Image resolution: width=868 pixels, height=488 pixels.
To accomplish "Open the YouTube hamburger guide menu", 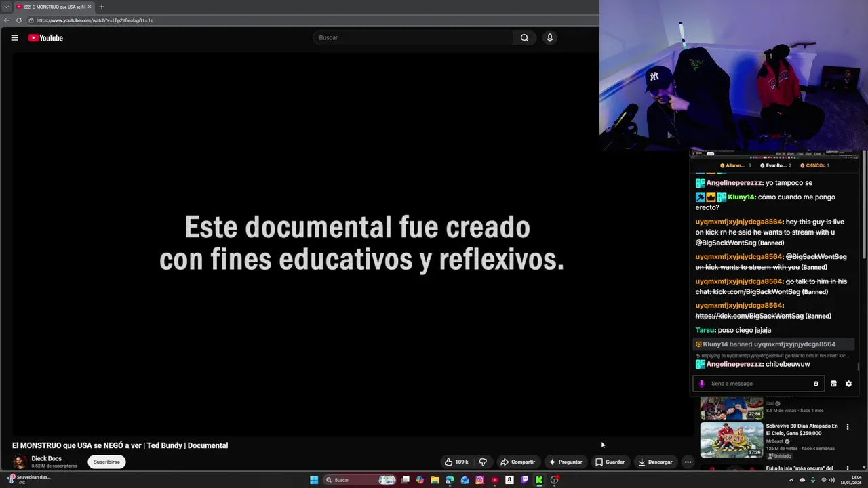I will point(14,38).
